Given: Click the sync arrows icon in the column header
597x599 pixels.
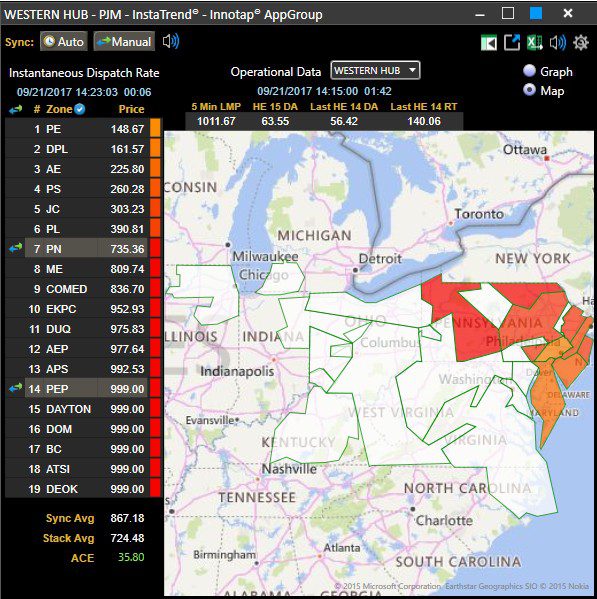Looking at the screenshot, I should click(x=16, y=110).
